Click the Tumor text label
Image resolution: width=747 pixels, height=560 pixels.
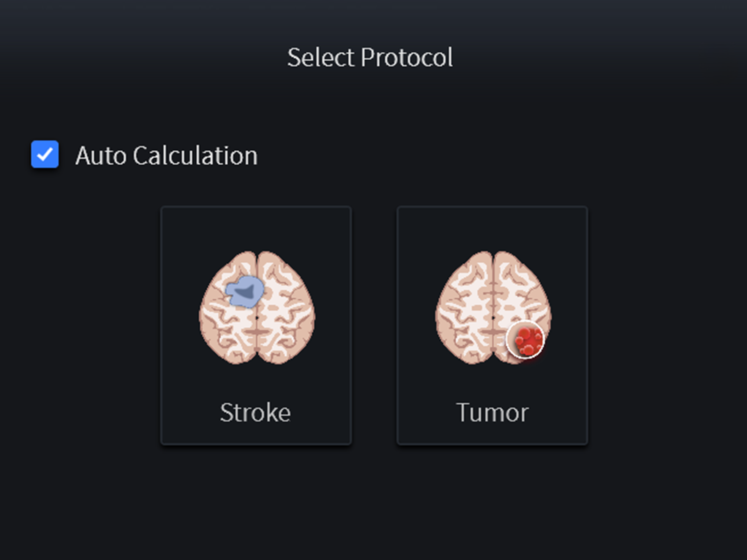(x=492, y=413)
